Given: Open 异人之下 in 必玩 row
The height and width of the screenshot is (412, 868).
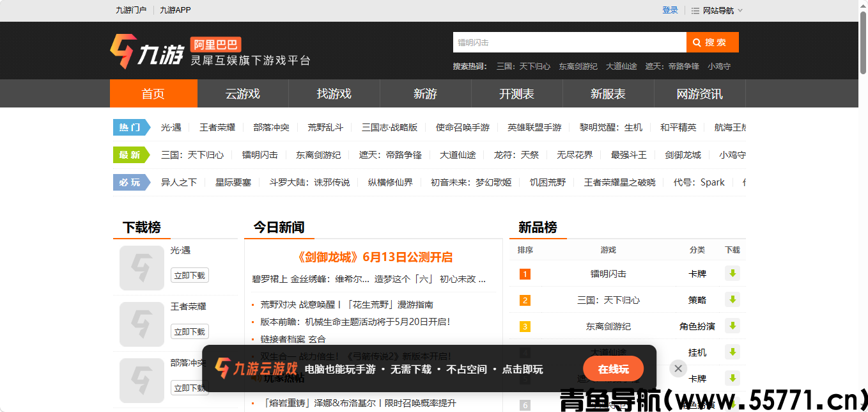Looking at the screenshot, I should point(179,182).
